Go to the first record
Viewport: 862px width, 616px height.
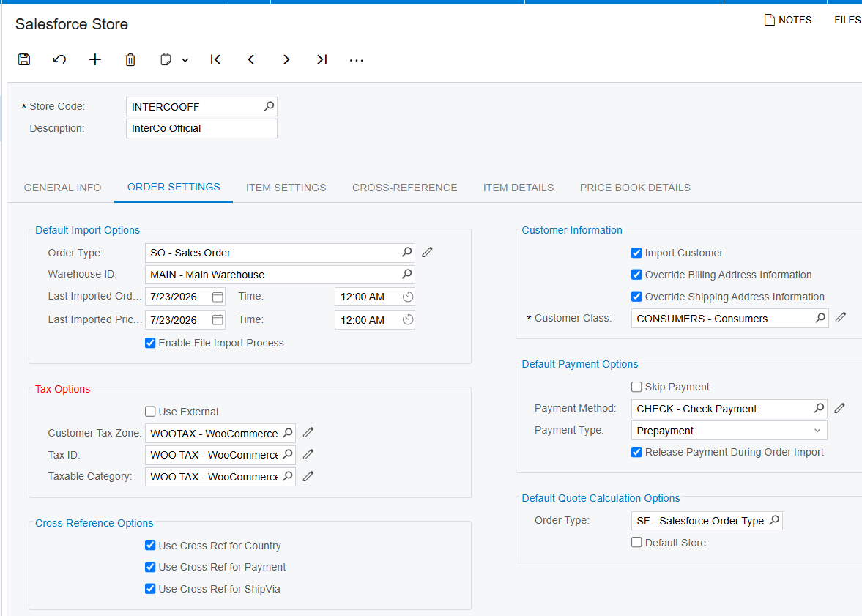(215, 59)
